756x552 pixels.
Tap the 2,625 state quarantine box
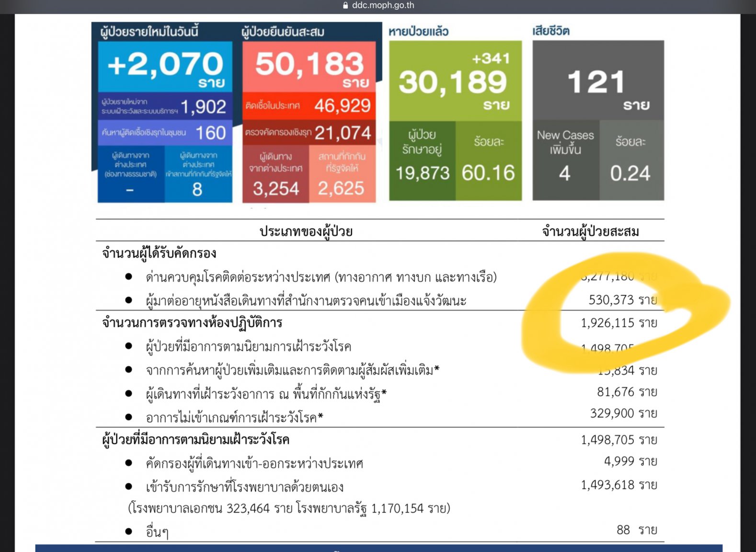(342, 175)
